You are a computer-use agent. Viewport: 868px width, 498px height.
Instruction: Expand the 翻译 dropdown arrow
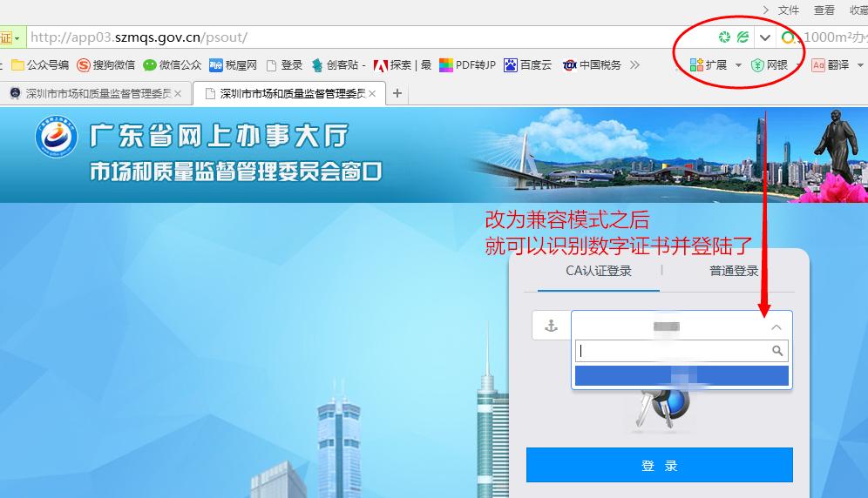coord(860,65)
